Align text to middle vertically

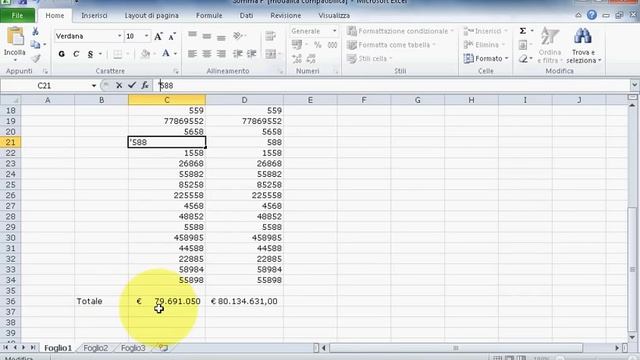click(207, 36)
